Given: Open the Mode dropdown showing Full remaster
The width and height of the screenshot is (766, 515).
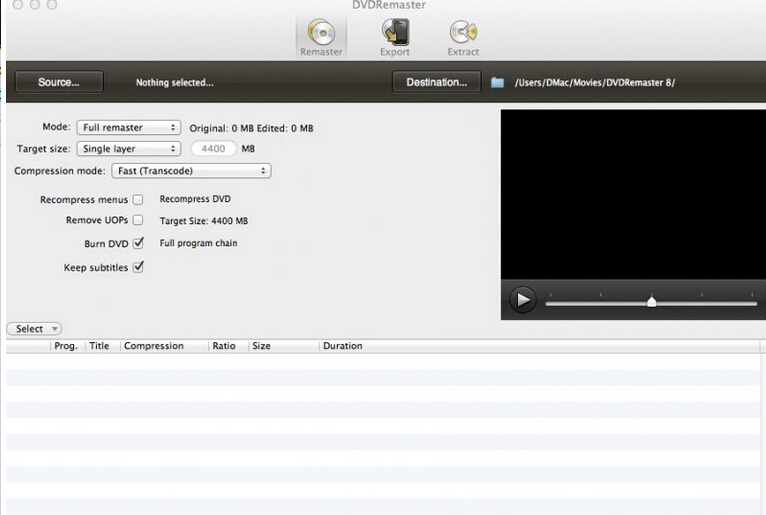Looking at the screenshot, I should [128, 128].
